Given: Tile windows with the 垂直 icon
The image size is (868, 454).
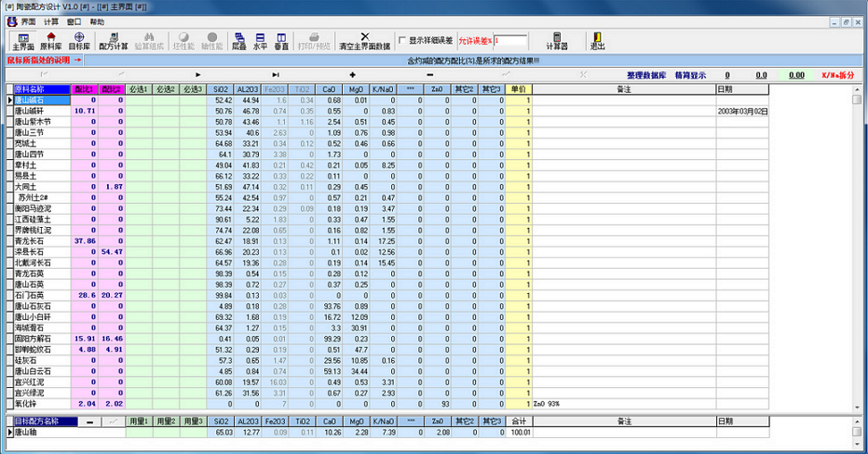Looking at the screenshot, I should [x=282, y=40].
